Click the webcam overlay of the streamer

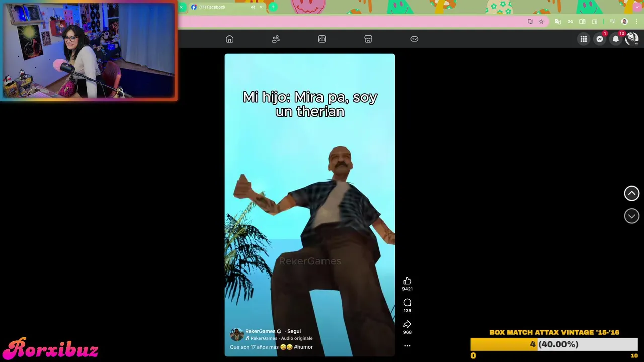[89, 50]
